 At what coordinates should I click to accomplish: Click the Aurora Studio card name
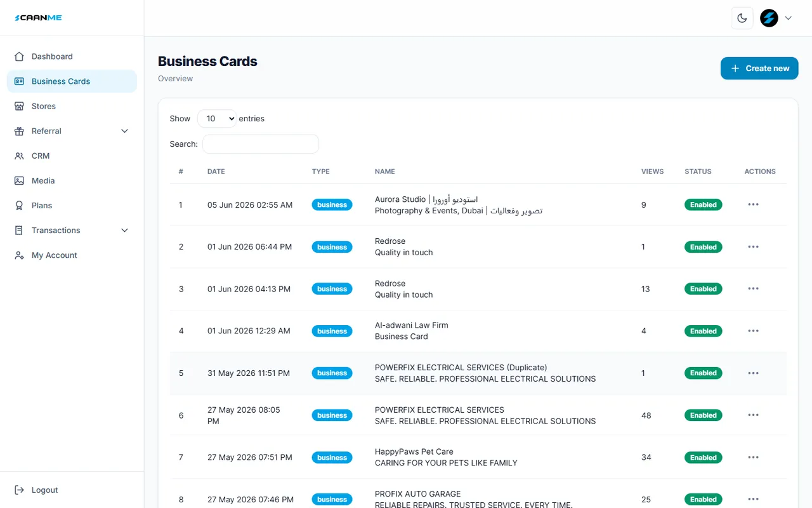[x=426, y=199]
